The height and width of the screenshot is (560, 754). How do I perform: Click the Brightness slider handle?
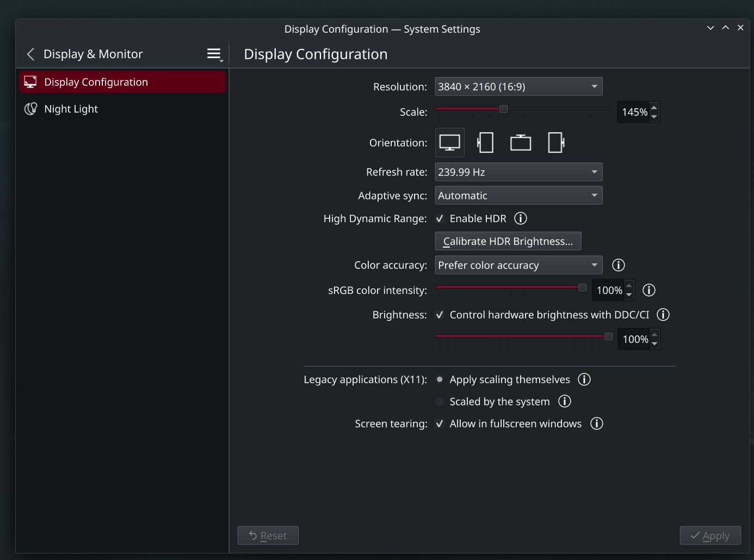(609, 336)
